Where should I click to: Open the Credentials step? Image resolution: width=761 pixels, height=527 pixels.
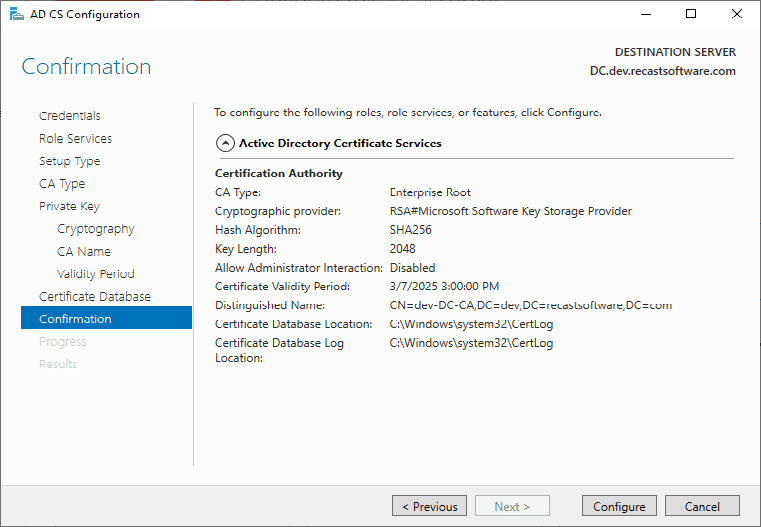click(x=70, y=116)
